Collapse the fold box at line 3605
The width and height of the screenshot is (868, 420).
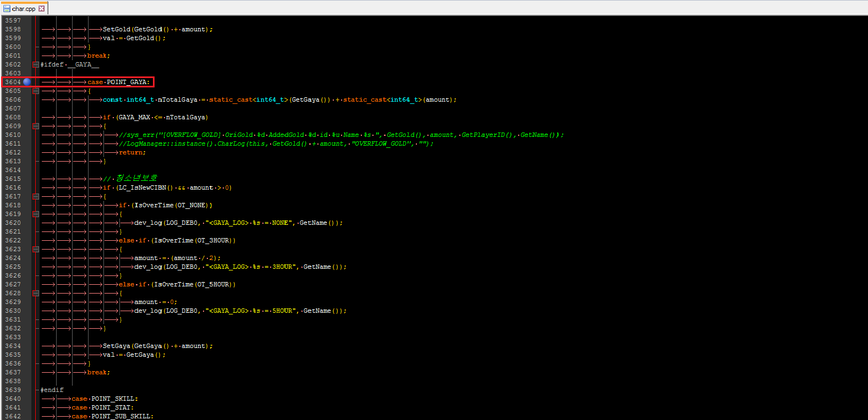click(36, 91)
